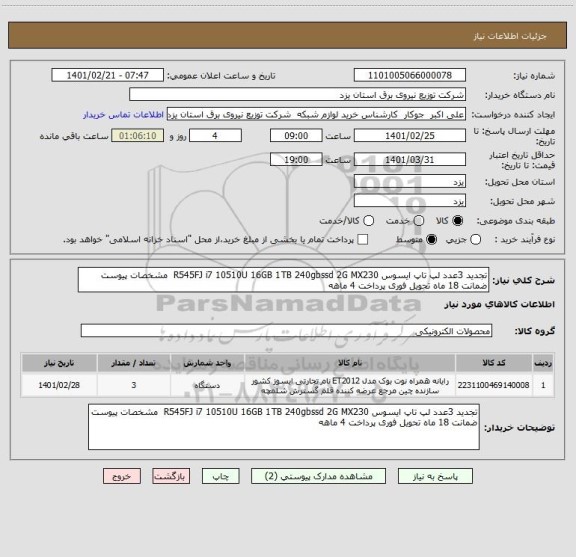Click the کد کالا column header
Viewport: 576px width, 557px height.
(494, 363)
